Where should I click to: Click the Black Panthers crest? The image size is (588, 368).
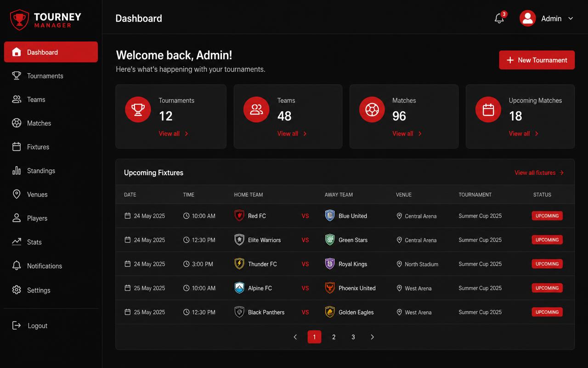[239, 312]
